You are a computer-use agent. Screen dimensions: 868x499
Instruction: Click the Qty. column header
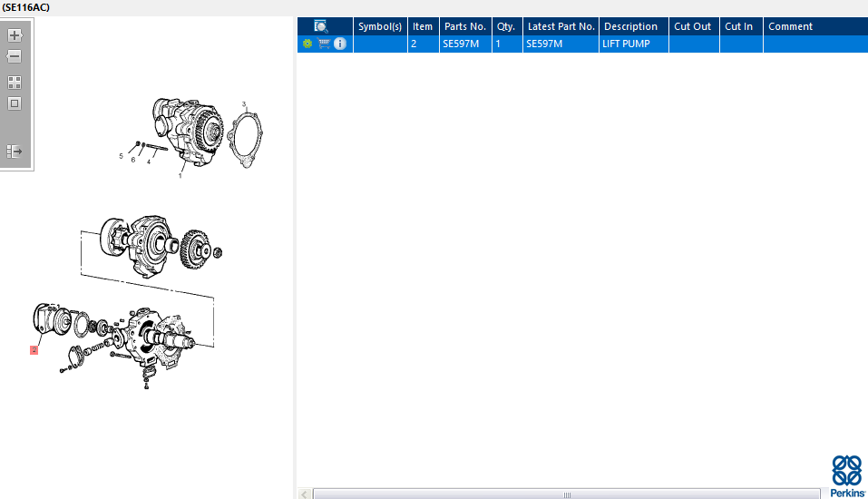tap(506, 26)
